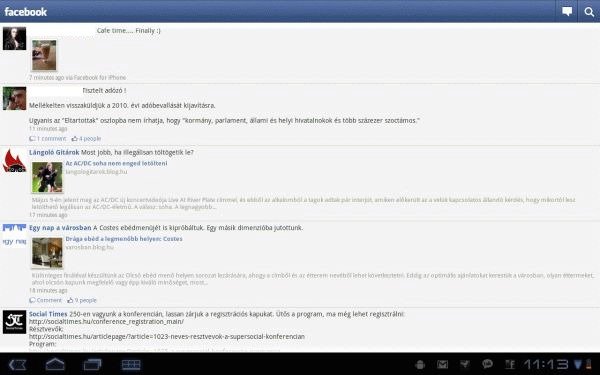Open the Google Talk chat notification icon
Viewport: 600px width, 375px height.
pyautogui.click(x=487, y=364)
